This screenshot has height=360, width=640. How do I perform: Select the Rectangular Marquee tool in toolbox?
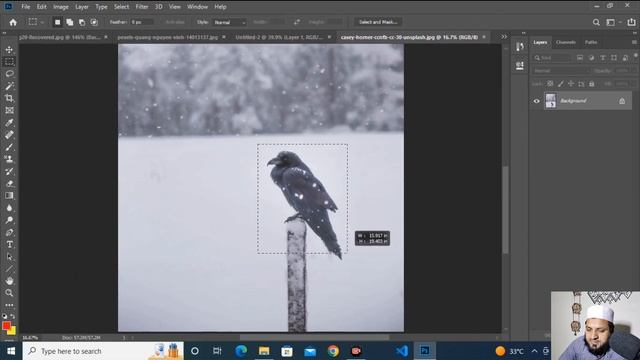click(x=9, y=62)
